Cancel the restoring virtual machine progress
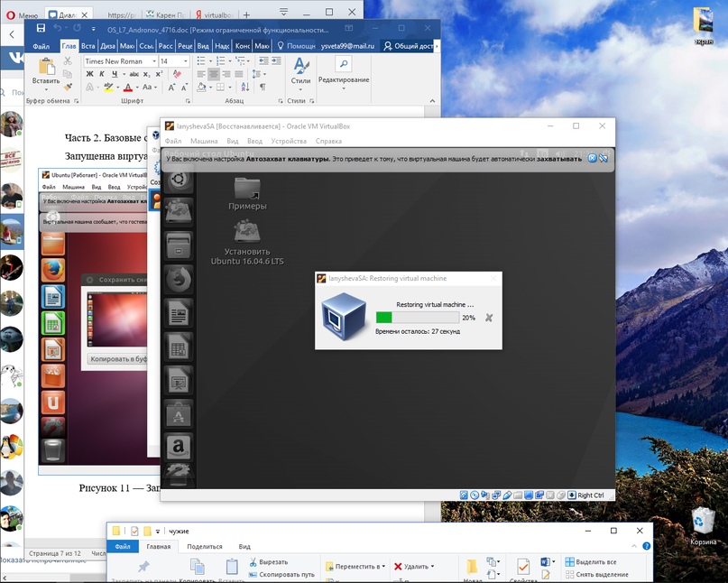 coord(489,318)
